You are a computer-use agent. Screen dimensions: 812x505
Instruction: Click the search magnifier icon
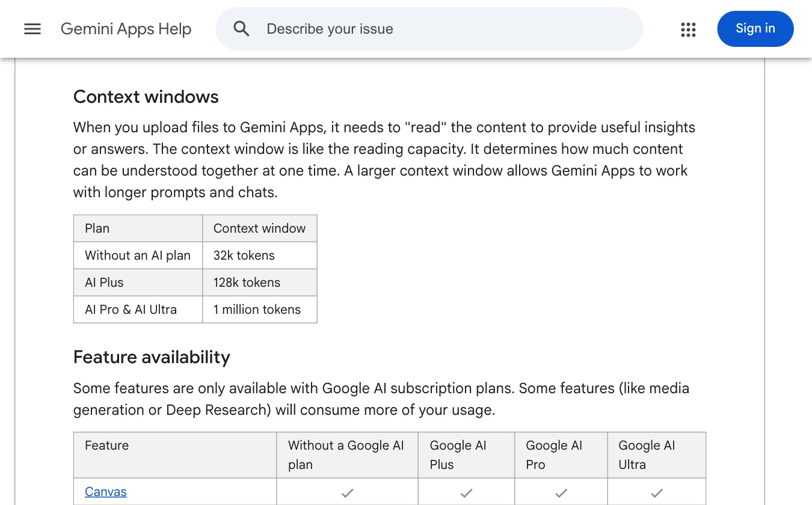tap(241, 29)
